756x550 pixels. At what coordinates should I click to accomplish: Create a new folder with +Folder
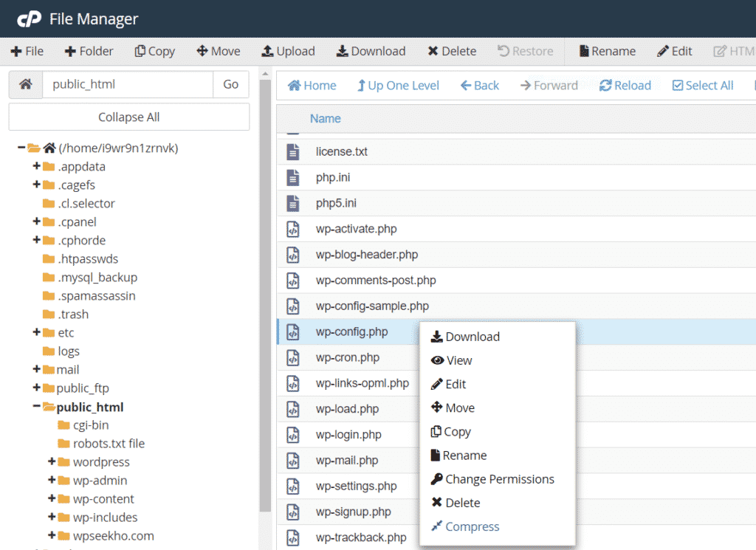(x=89, y=51)
